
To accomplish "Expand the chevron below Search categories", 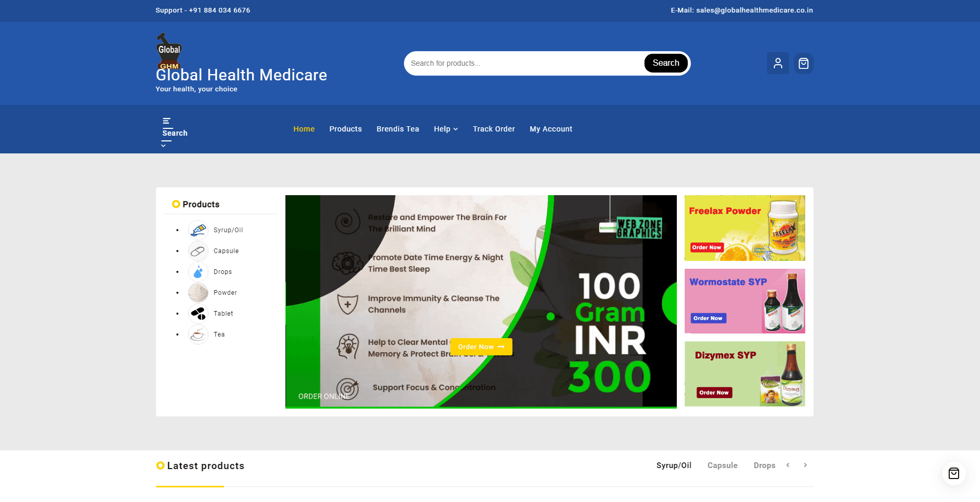I will click(163, 146).
